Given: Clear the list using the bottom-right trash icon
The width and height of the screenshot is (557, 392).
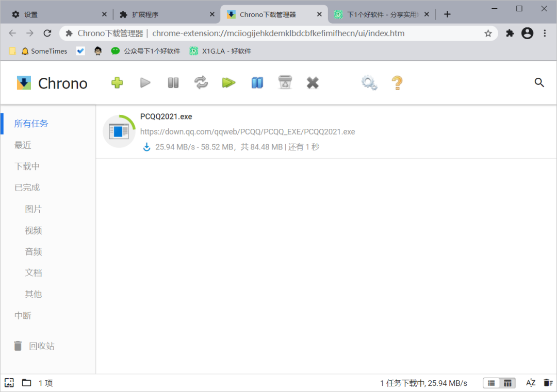Looking at the screenshot, I should (548, 383).
